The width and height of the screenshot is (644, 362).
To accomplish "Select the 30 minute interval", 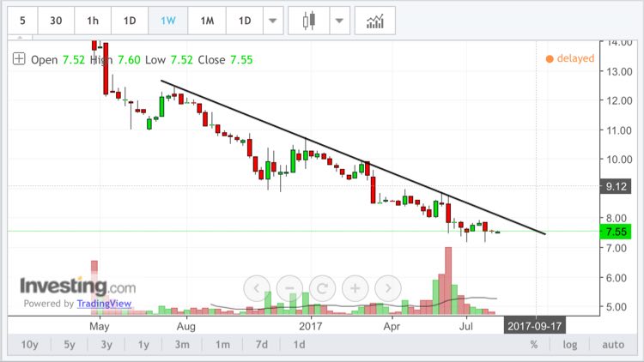I will point(56,21).
